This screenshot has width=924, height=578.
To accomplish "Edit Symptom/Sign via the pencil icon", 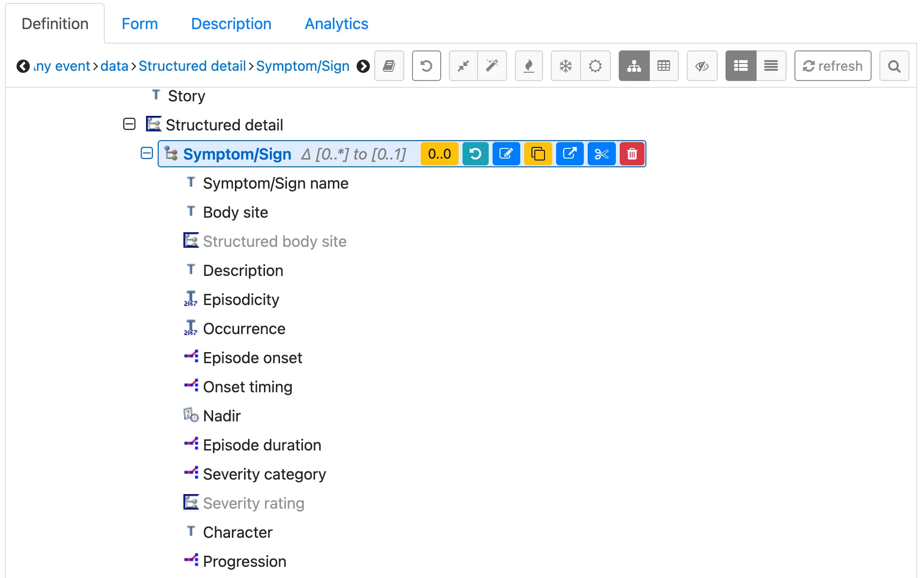I will pos(506,154).
